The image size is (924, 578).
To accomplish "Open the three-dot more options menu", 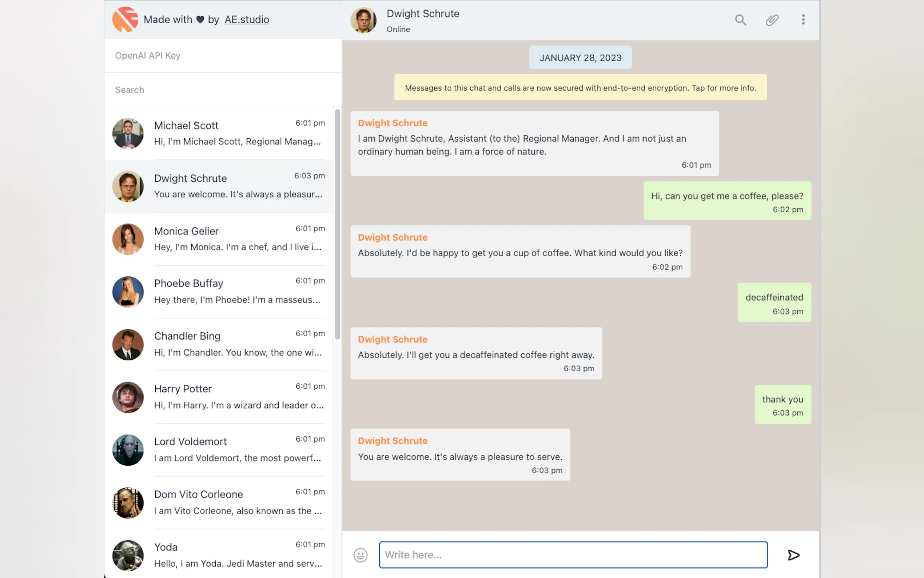I will 803,20.
